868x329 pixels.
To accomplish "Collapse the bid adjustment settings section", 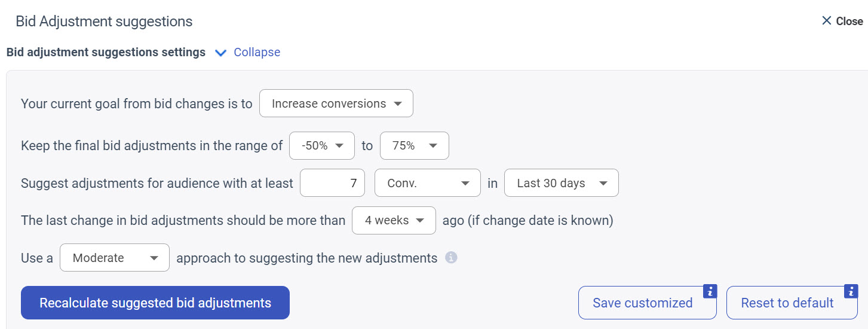I will click(257, 53).
